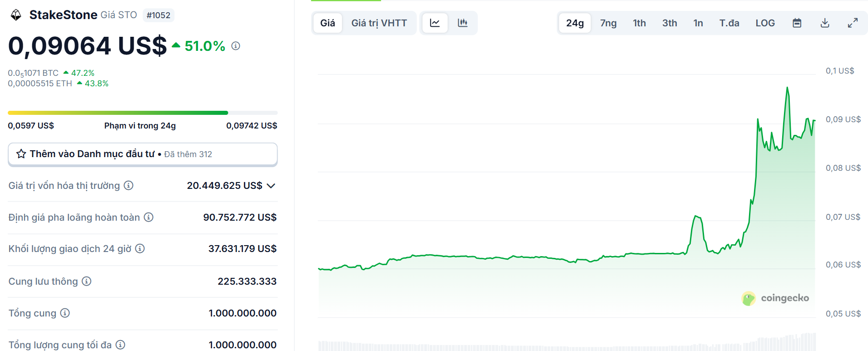Download chart data icon
The height and width of the screenshot is (351, 868).
(x=825, y=23)
